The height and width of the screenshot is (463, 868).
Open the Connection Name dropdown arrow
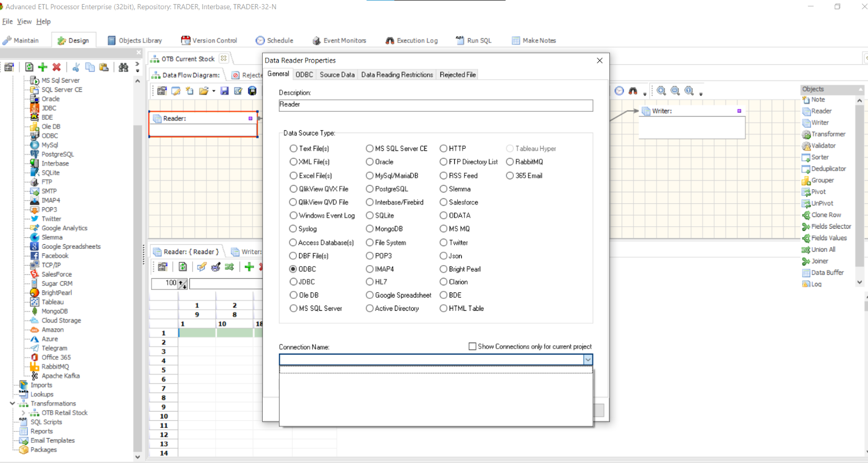pos(588,359)
